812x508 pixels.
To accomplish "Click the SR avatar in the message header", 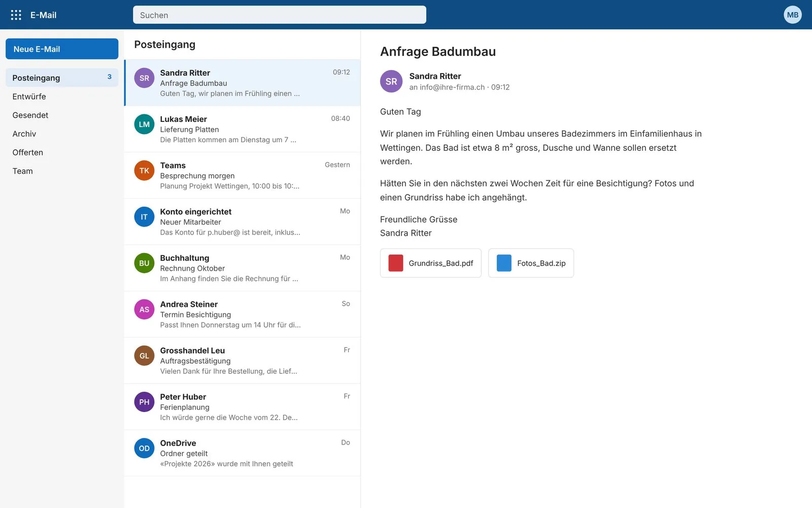I will (391, 81).
